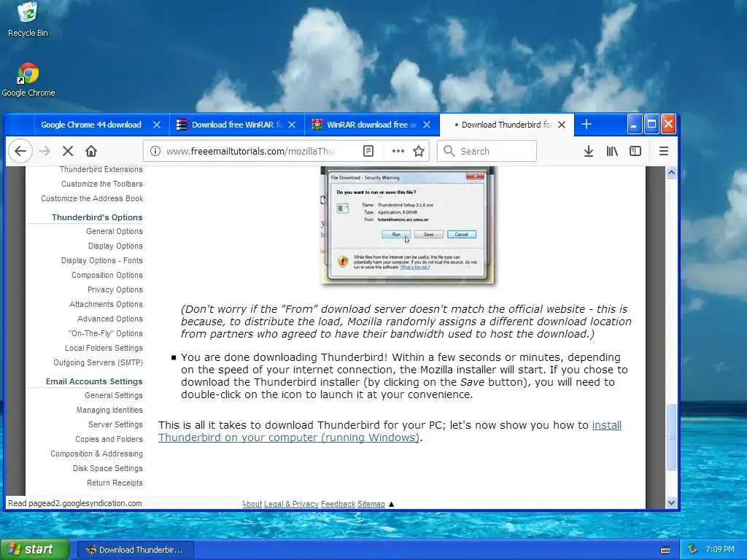The image size is (747, 560).
Task: Close the Download free WinRAR tab
Action: pyautogui.click(x=292, y=125)
